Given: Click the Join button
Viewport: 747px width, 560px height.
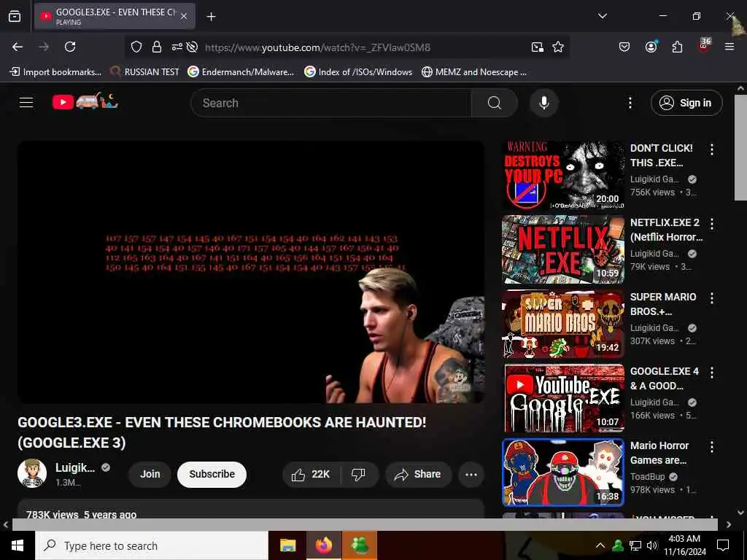Looking at the screenshot, I should point(150,474).
